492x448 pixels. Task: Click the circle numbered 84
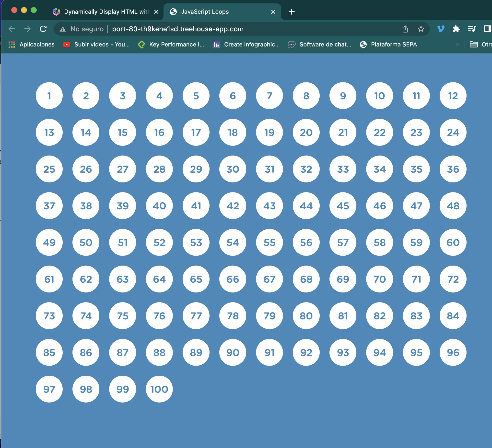(x=453, y=316)
